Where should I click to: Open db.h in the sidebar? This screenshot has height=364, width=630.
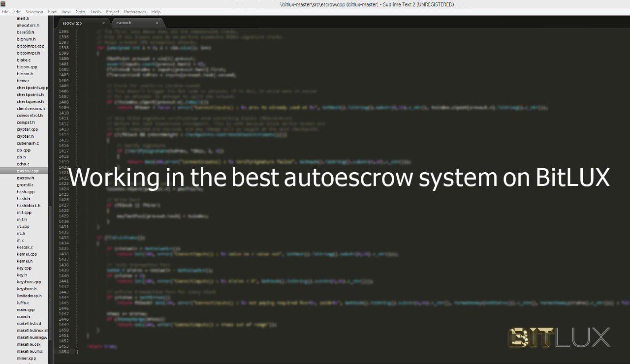coord(22,157)
